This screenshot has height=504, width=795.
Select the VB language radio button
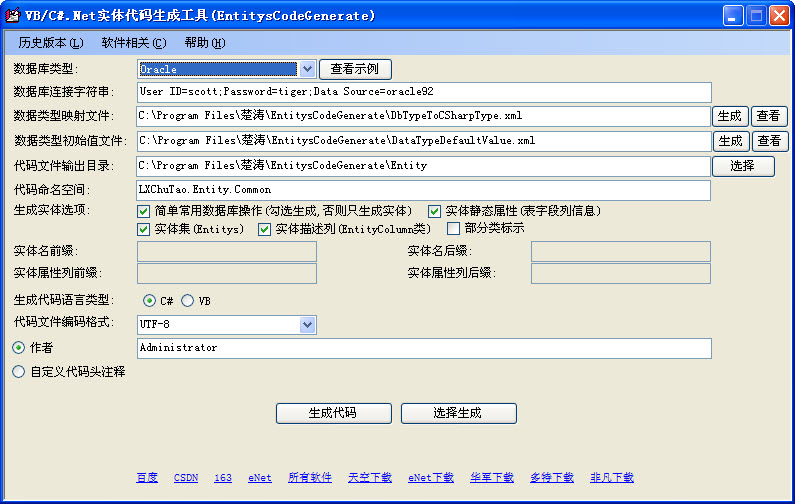[188, 301]
